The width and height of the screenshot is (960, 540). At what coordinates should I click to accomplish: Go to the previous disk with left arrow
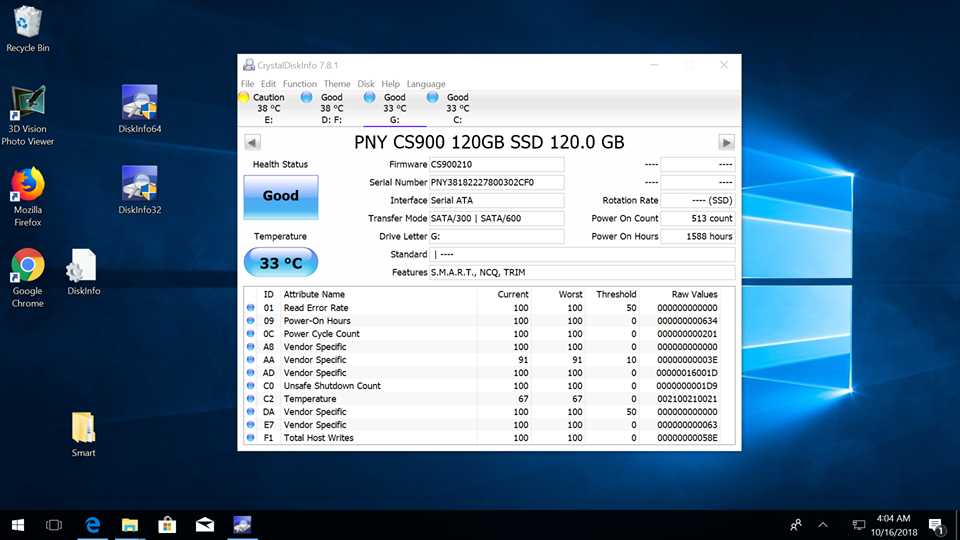[x=252, y=143]
